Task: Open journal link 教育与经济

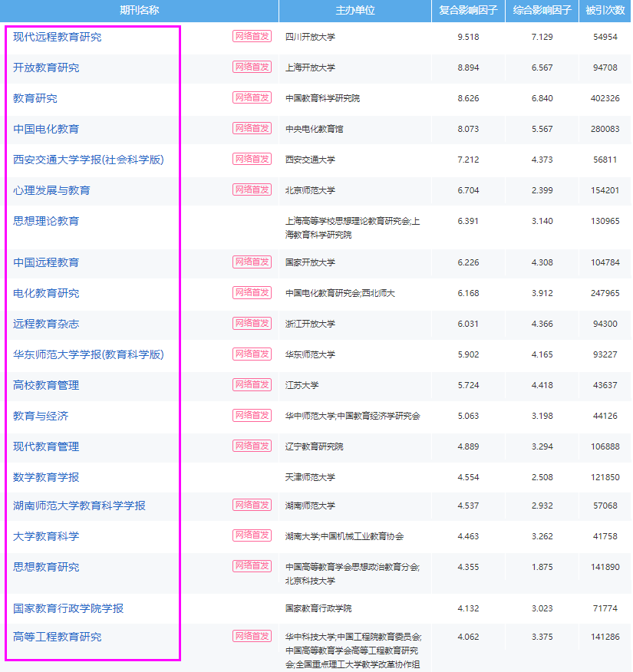Action: click(x=41, y=416)
